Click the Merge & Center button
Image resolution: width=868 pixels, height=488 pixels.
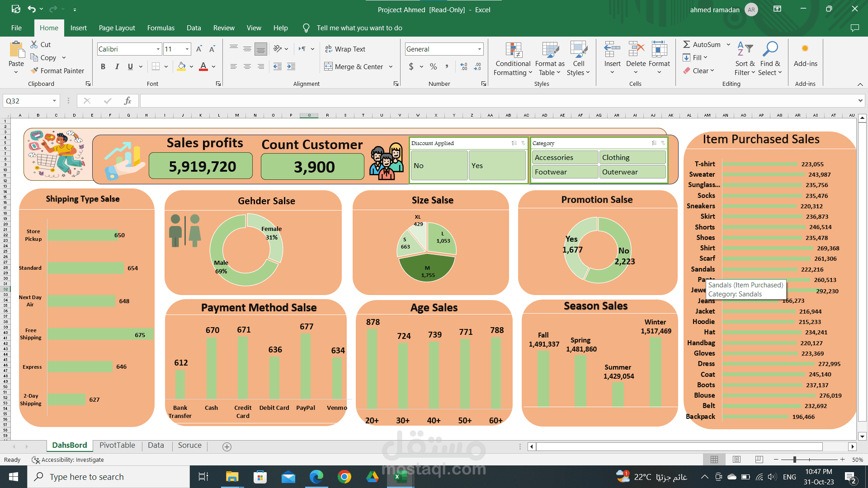click(x=354, y=66)
